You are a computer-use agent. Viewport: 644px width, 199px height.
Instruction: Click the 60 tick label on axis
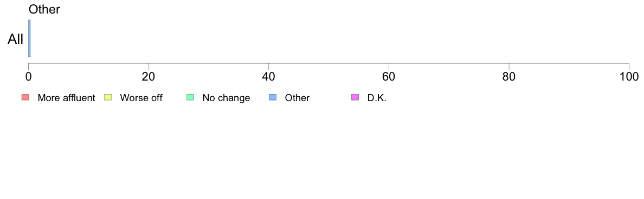point(389,76)
